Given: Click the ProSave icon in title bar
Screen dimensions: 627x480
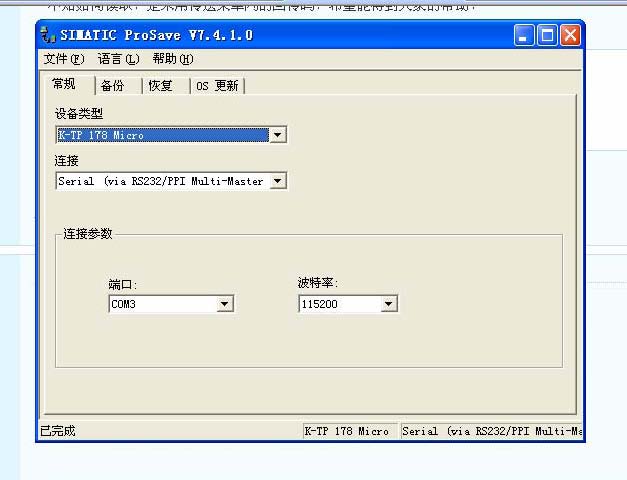Looking at the screenshot, I should tap(49, 35).
